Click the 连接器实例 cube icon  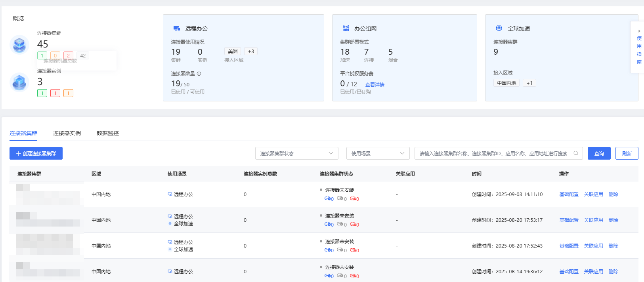coord(19,82)
